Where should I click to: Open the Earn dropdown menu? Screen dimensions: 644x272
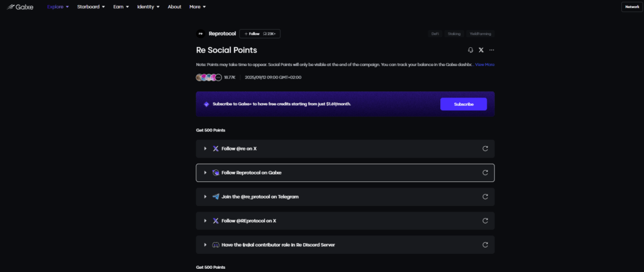[120, 7]
